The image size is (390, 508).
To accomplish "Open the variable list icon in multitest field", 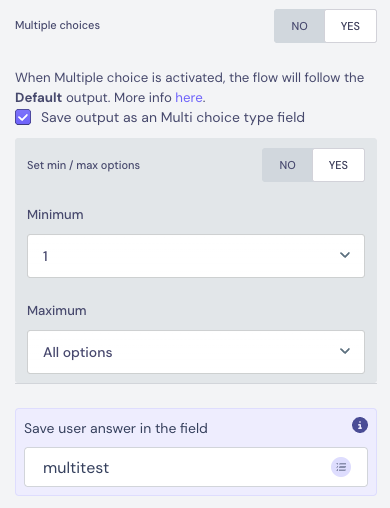I will (x=341, y=467).
